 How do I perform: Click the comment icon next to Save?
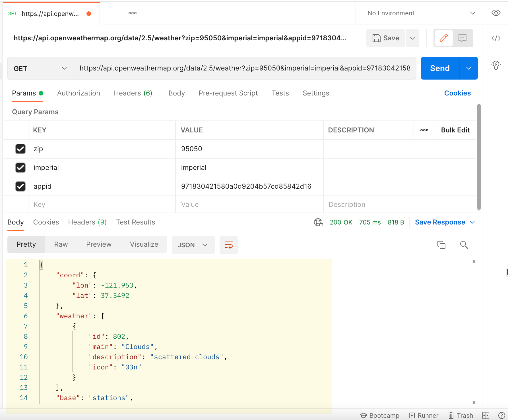[x=462, y=38]
